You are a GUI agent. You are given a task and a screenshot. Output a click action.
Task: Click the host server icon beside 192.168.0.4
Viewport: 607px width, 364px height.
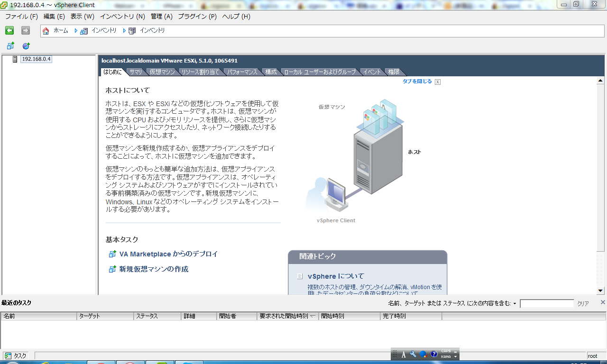(15, 59)
